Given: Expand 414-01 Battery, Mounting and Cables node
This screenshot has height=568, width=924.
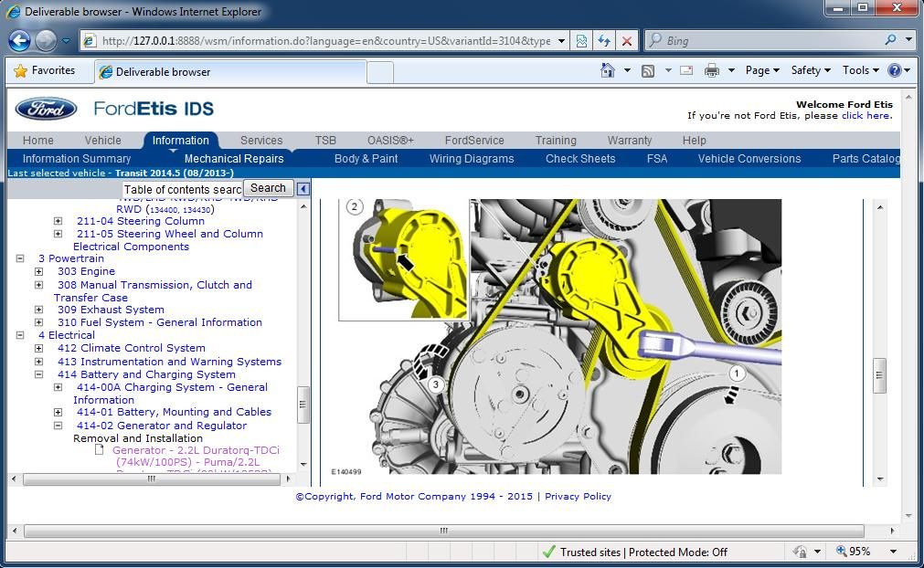Looking at the screenshot, I should point(58,412).
